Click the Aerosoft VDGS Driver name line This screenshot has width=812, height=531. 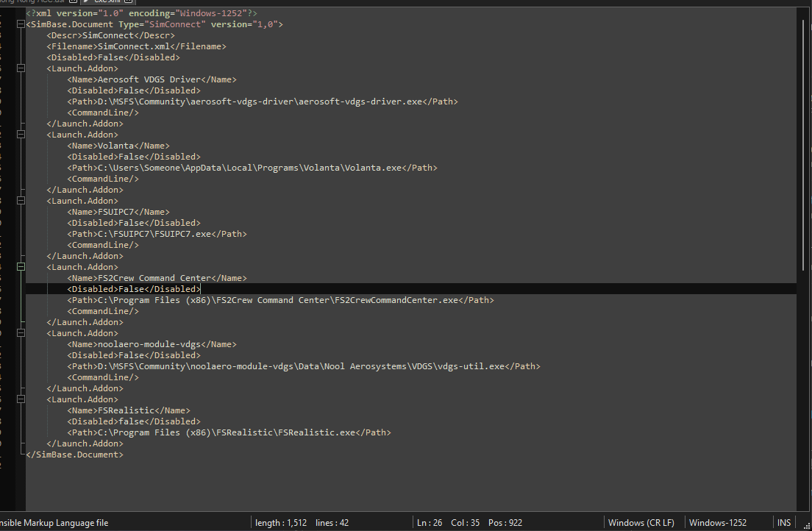click(152, 79)
